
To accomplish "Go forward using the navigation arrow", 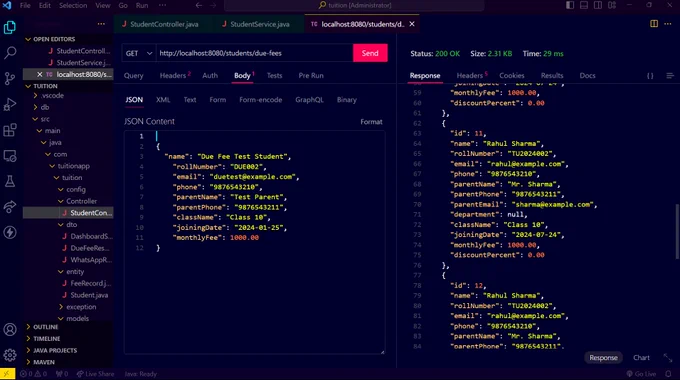I will pos(213,5).
